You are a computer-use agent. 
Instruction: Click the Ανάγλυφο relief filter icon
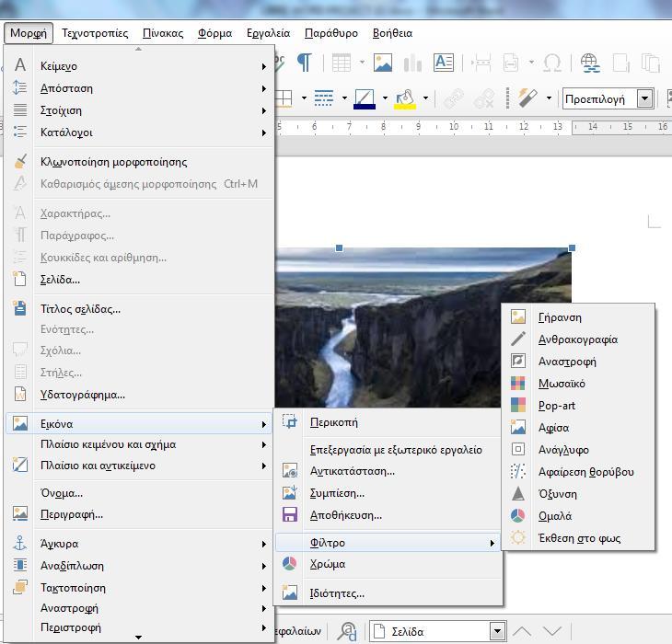517,449
